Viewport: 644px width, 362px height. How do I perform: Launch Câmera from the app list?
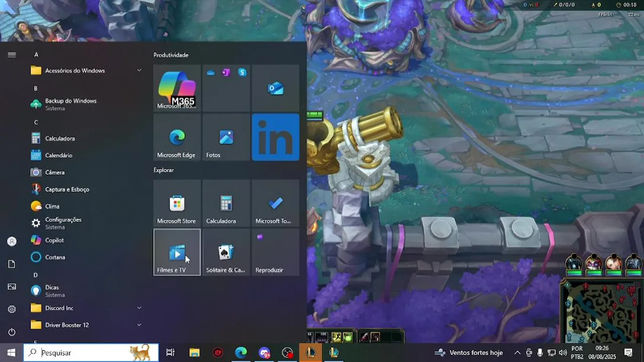coord(86,172)
